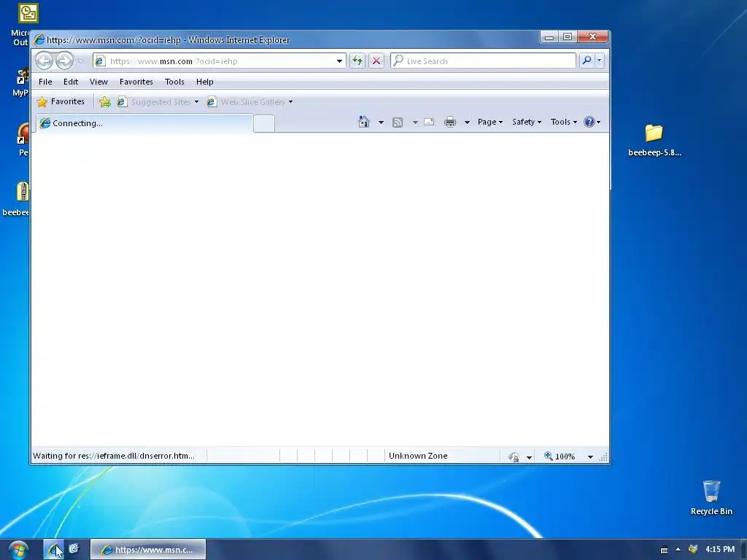The height and width of the screenshot is (560, 747).
Task: Open the Windows Start button
Action: 18,550
